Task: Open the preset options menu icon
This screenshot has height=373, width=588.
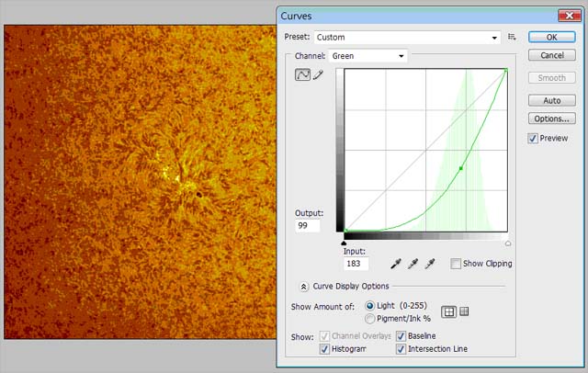Action: [512, 38]
